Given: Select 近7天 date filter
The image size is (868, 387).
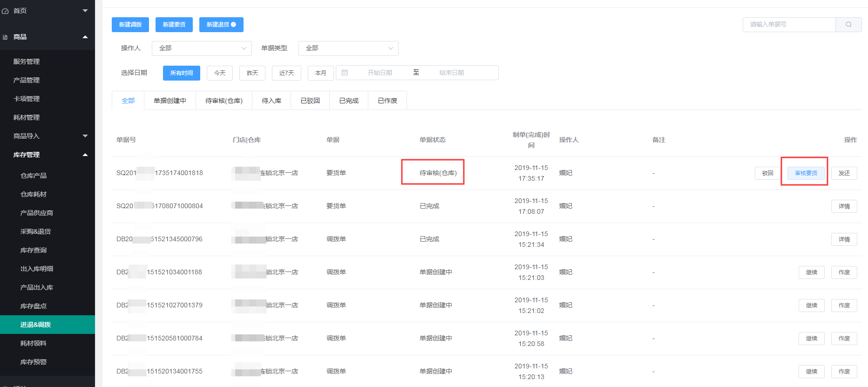Looking at the screenshot, I should point(286,73).
